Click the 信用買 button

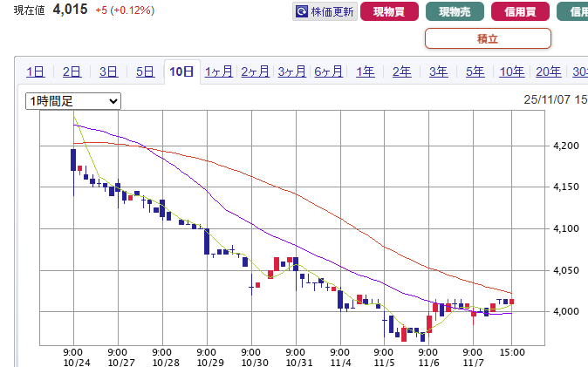[521, 11]
